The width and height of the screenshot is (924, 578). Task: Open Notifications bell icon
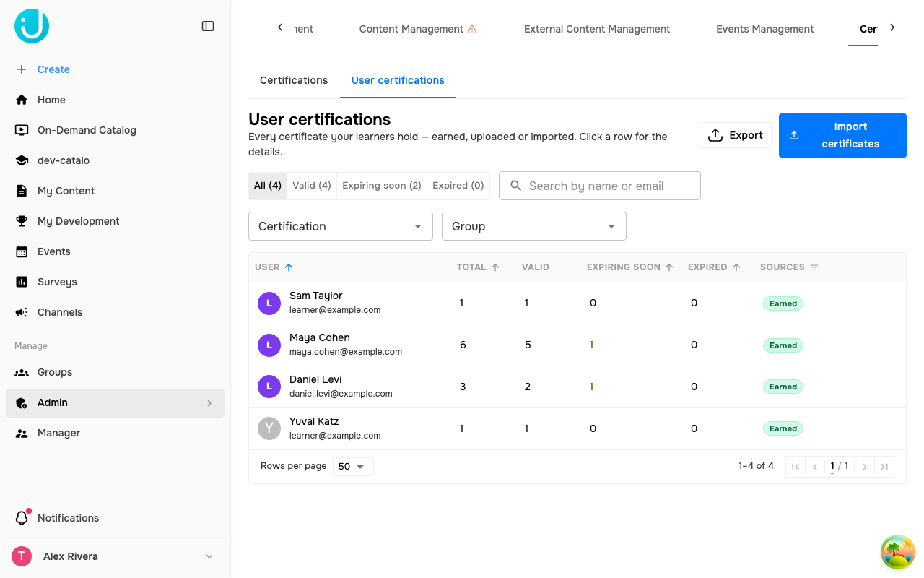tap(22, 518)
